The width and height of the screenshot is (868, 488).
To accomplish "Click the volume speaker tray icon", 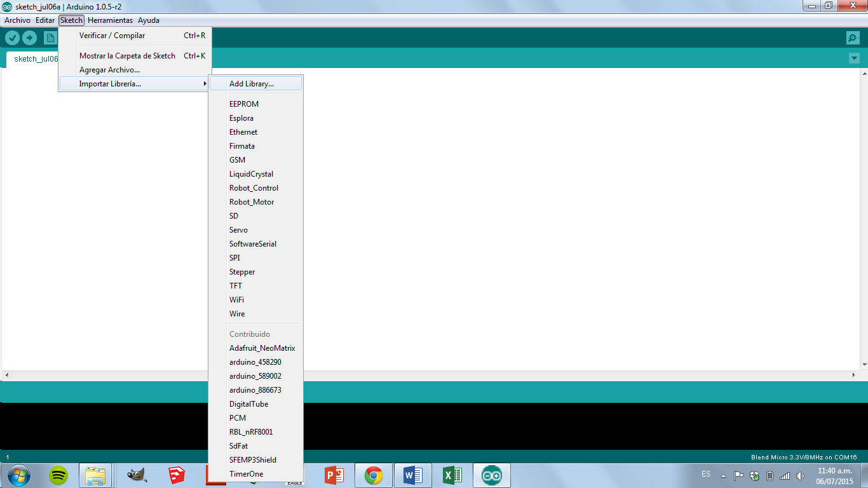I will (800, 476).
